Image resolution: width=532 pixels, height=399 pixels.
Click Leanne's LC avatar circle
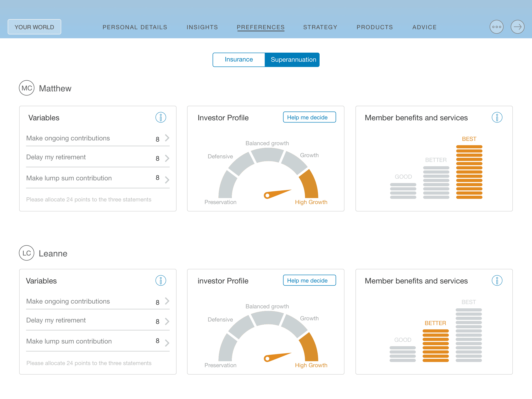click(27, 253)
